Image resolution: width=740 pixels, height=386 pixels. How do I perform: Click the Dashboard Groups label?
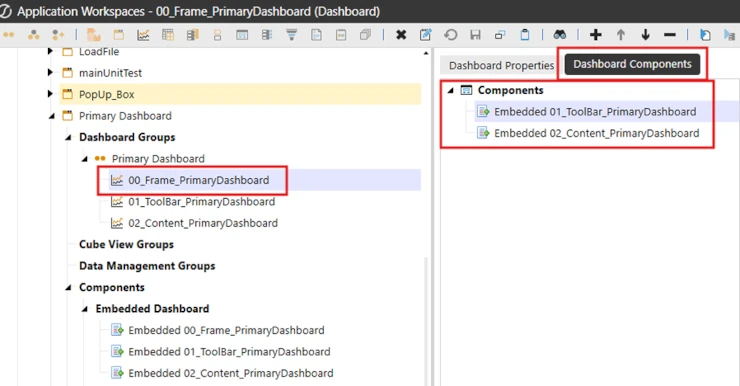(127, 137)
